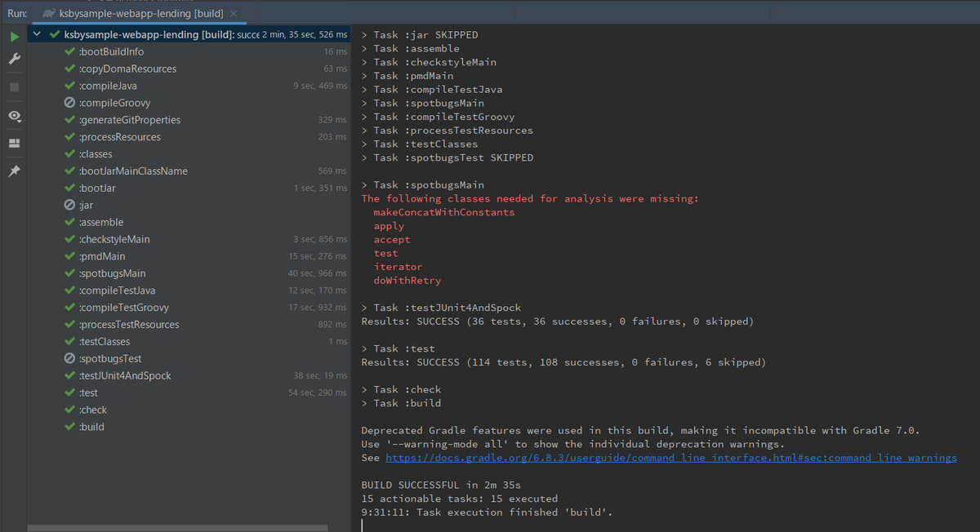Screen dimensions: 980x532
Task: Click 'BUILD SUCCESSFUL in 2m 35s' console line
Action: pos(441,485)
